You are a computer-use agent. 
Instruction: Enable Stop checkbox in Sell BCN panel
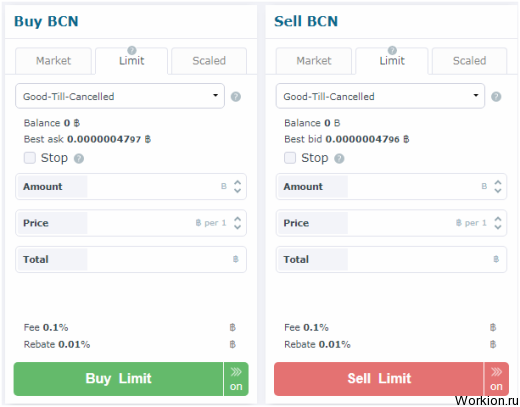(x=290, y=158)
